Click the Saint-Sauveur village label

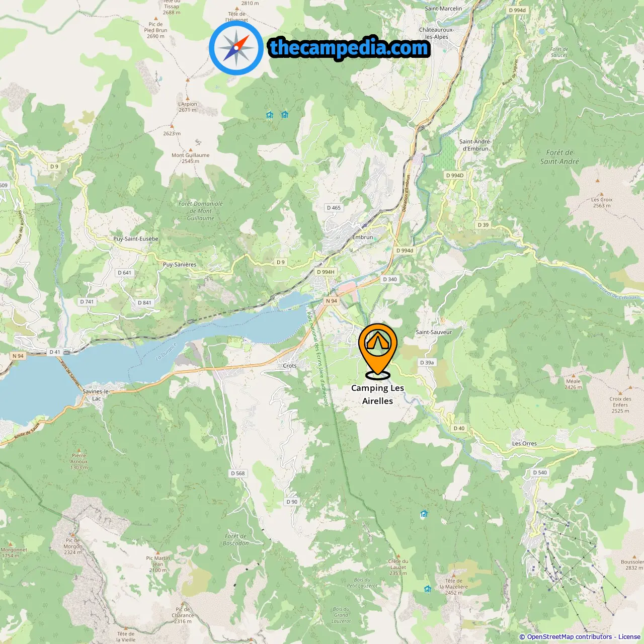[434, 332]
